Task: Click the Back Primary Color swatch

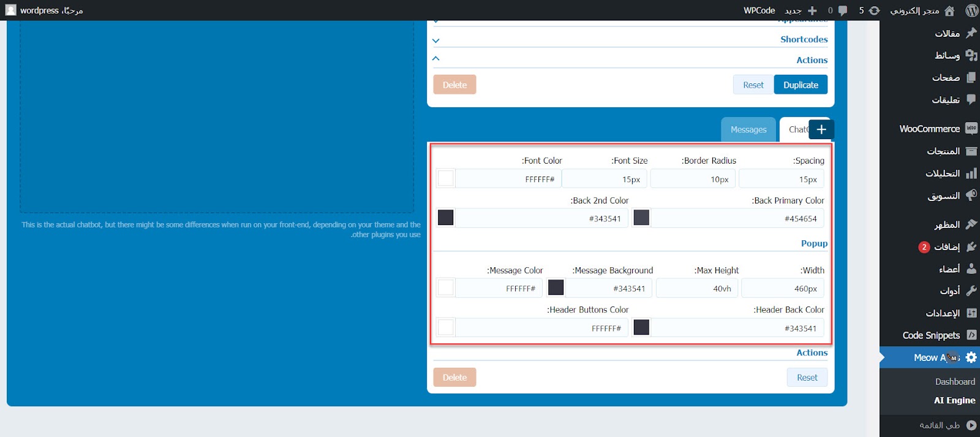Action: click(x=641, y=218)
